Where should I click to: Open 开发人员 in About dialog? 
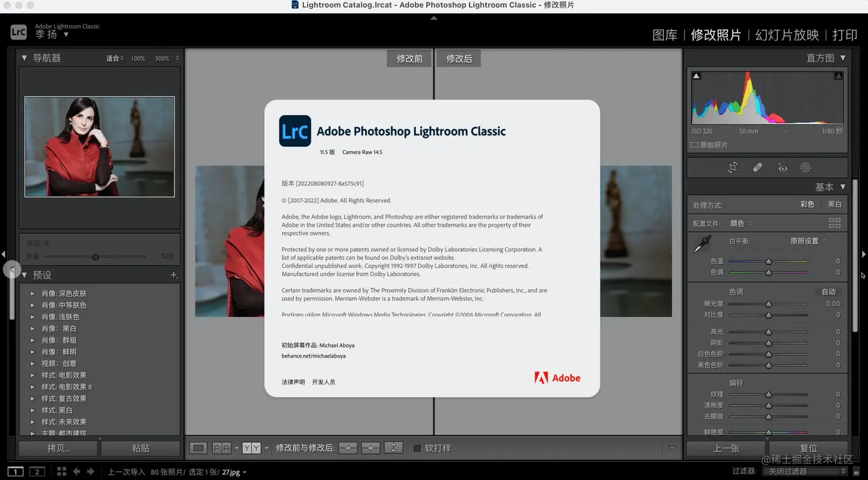(324, 382)
